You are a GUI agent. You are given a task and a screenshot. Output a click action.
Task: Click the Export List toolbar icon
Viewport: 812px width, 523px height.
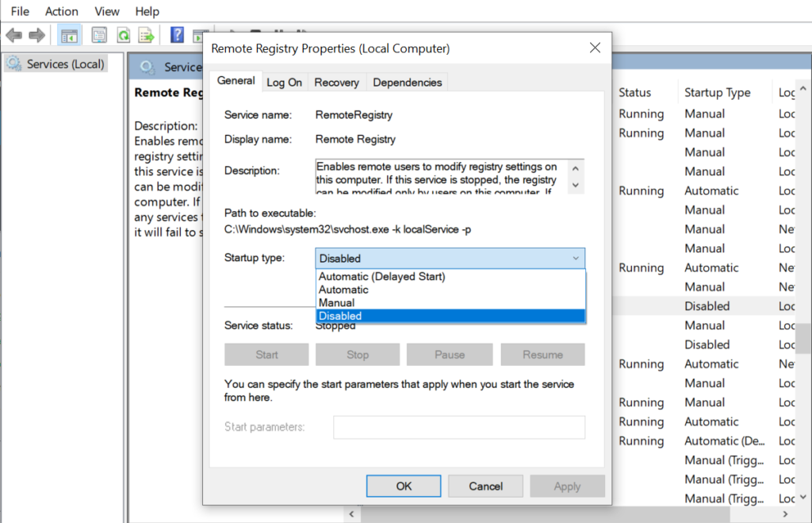click(146, 34)
